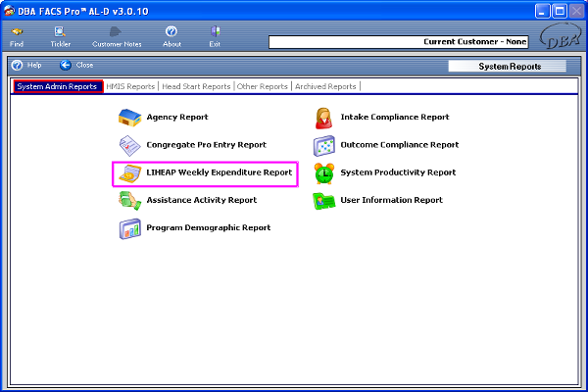The height and width of the screenshot is (392, 588).
Task: Open the Assistance Activity Report icon
Action: coord(129,201)
